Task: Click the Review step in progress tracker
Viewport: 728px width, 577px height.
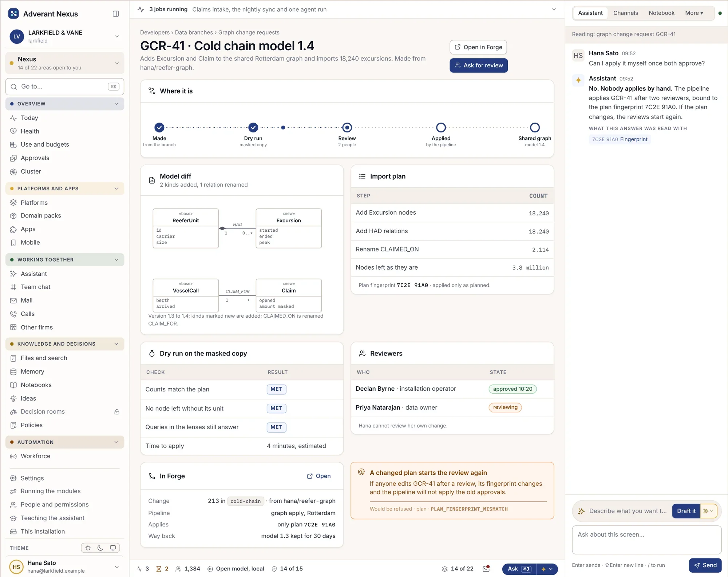Action: pyautogui.click(x=347, y=128)
